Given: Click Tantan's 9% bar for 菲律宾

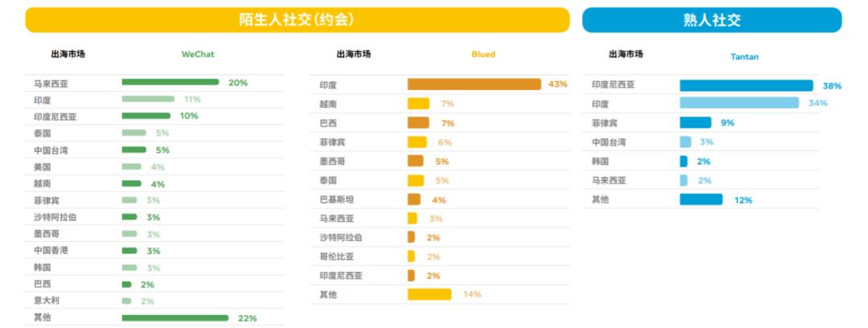Looking at the screenshot, I should tap(695, 123).
